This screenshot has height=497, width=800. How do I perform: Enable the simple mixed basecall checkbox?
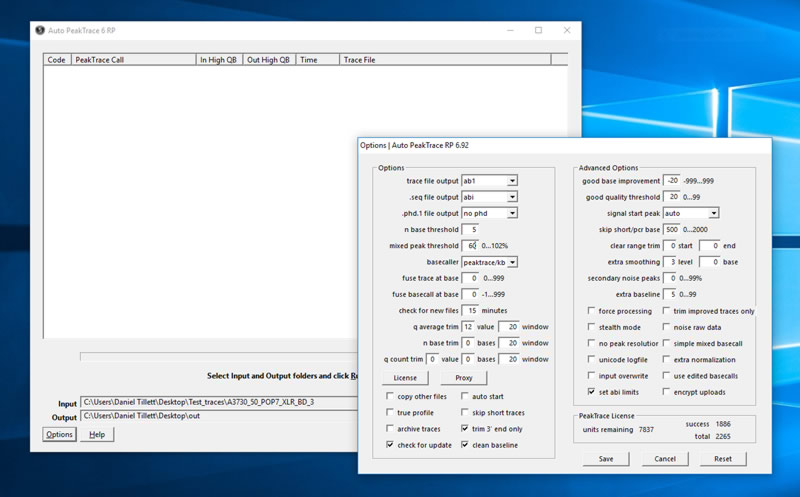pos(666,343)
